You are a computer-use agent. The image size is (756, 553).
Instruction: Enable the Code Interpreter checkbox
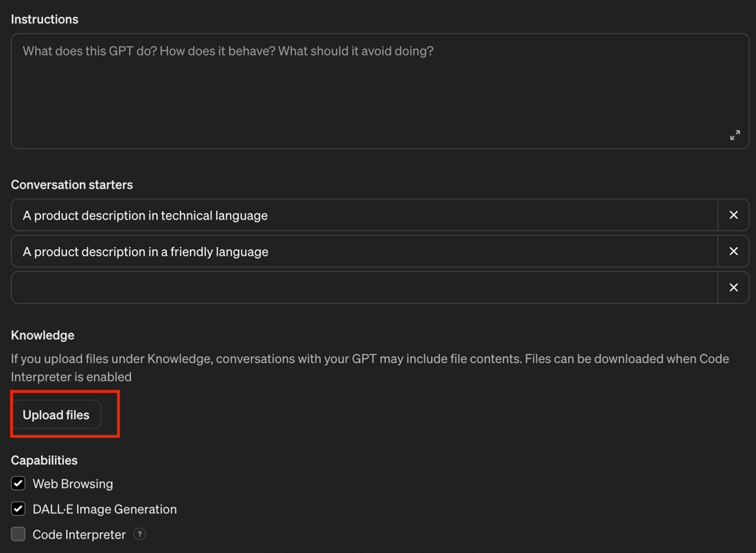point(19,534)
